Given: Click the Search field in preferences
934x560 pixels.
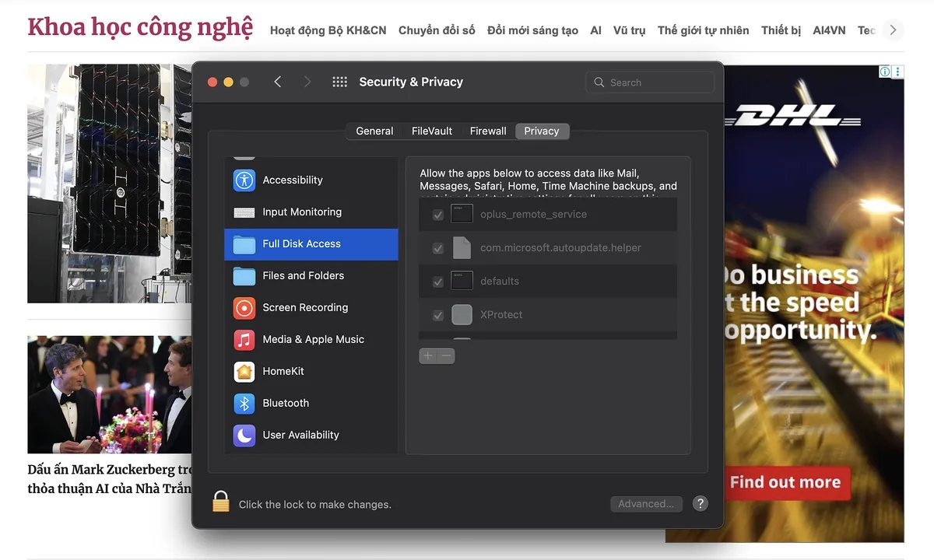Looking at the screenshot, I should pyautogui.click(x=650, y=82).
